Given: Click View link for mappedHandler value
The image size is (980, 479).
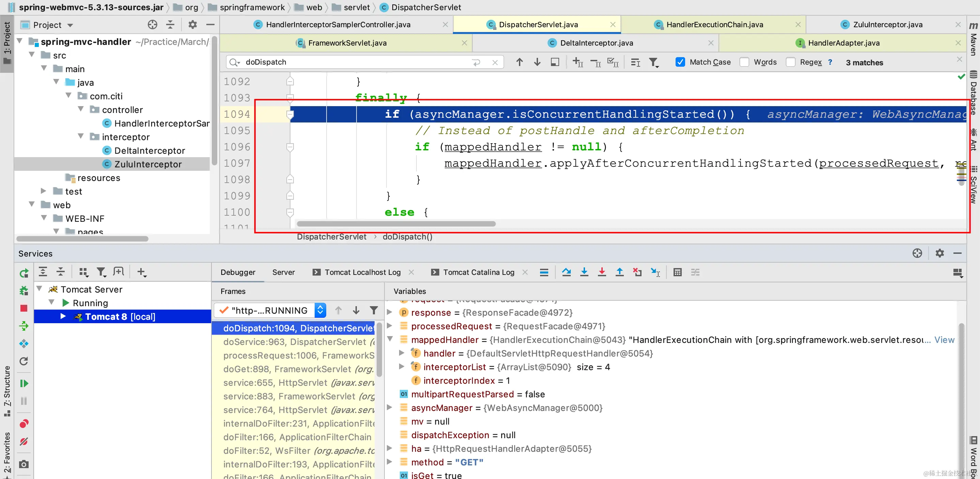Looking at the screenshot, I should coord(944,340).
